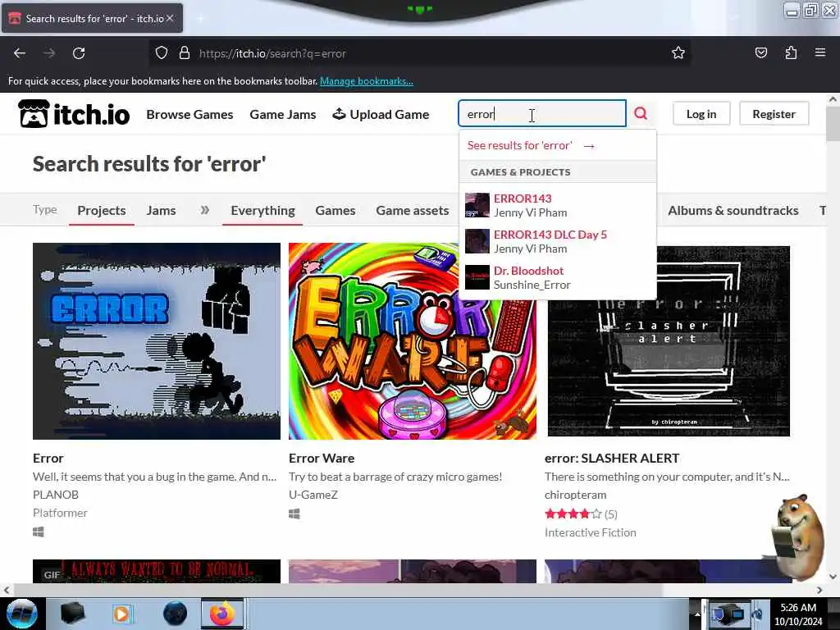This screenshot has width=840, height=630.
Task: Bookmark this page with the star
Action: point(678,52)
